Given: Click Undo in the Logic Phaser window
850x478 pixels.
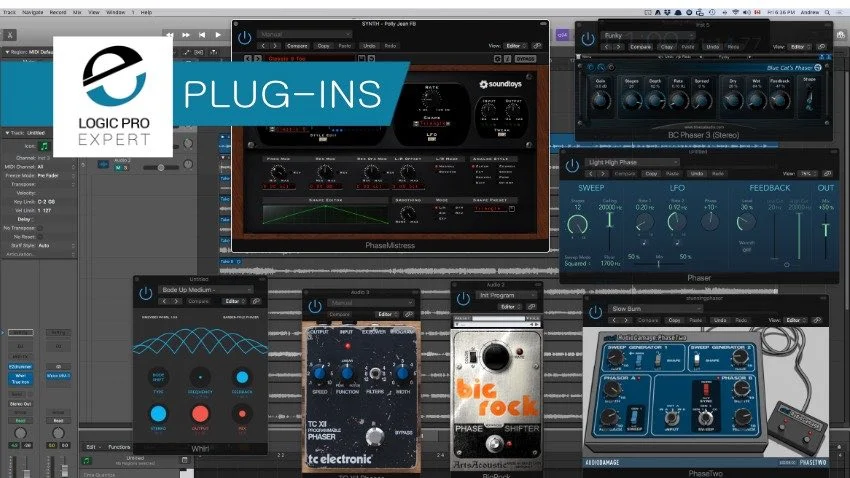Looking at the screenshot, I should pyautogui.click(x=697, y=173).
